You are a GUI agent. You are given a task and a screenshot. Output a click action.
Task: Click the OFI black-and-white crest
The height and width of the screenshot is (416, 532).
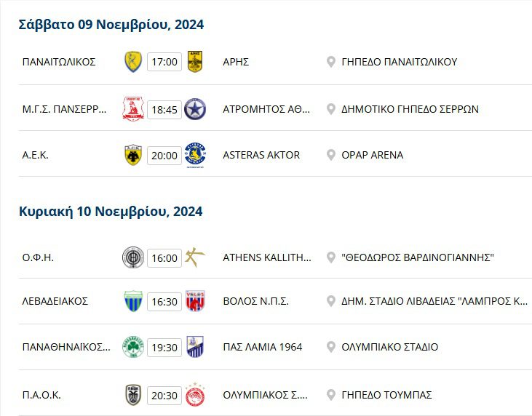pos(133,257)
